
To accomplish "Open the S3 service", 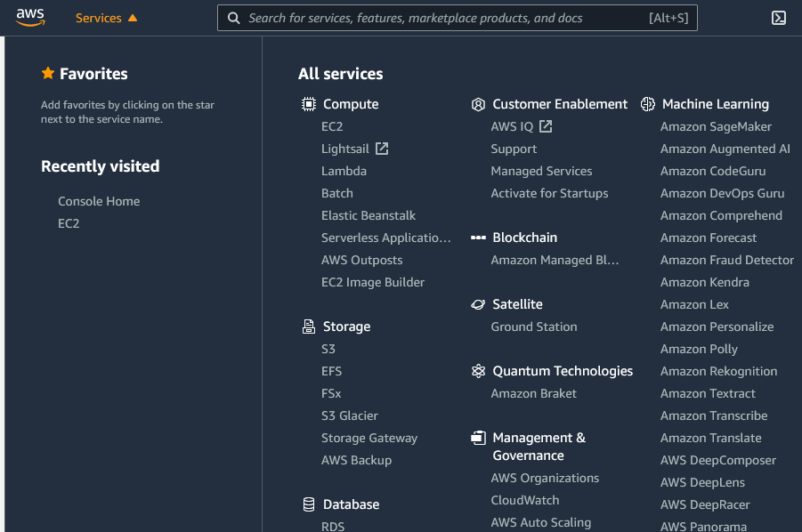I will coord(328,349).
